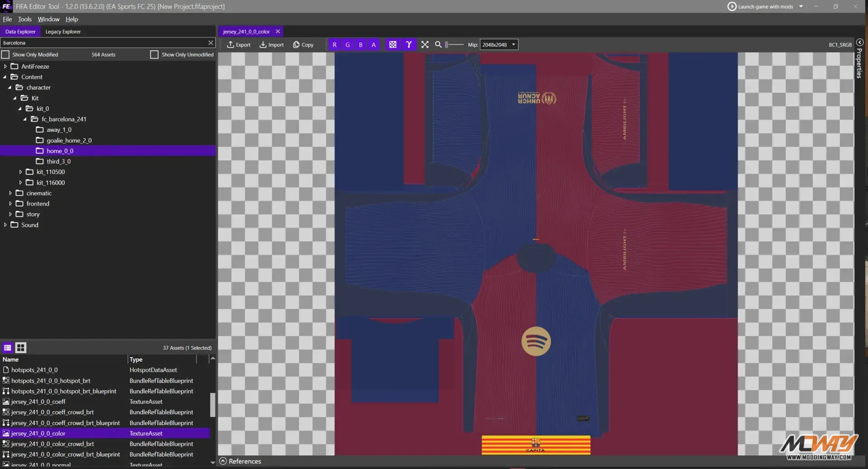Click the Export button
This screenshot has height=469, width=868.
click(x=239, y=45)
